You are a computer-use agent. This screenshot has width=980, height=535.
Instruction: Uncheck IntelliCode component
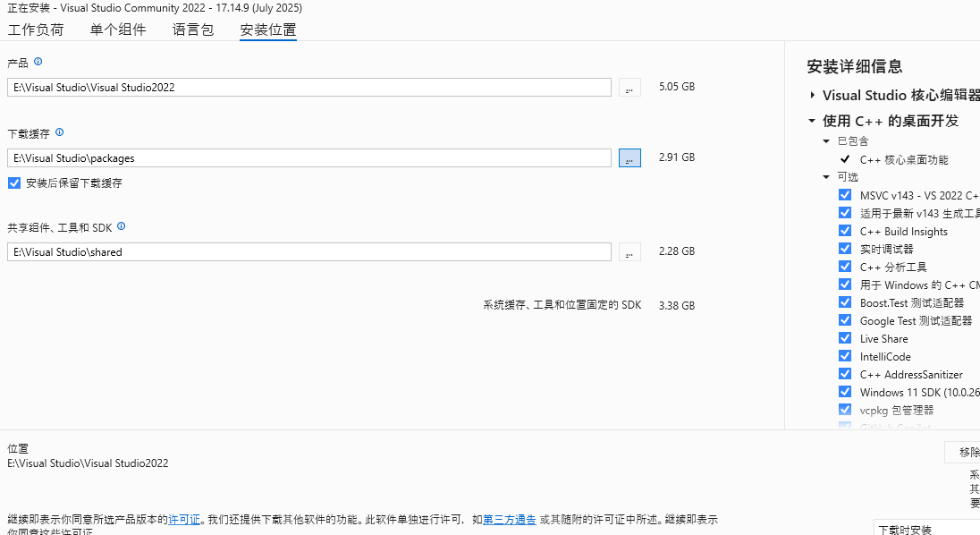[x=845, y=356]
